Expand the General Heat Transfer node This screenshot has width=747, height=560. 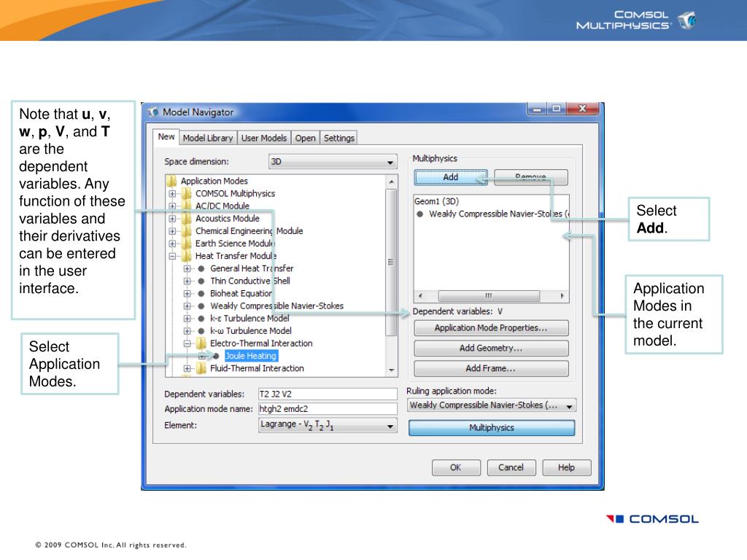pos(187,268)
